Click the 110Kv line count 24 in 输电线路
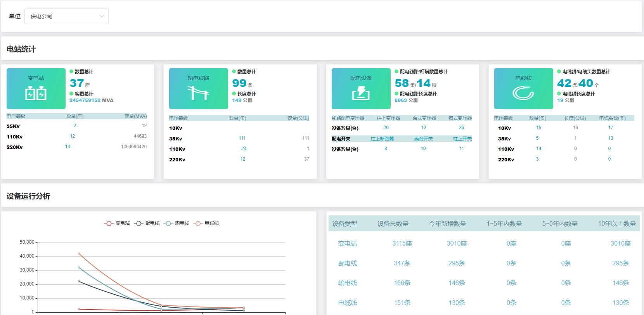644x315 pixels. 244,149
